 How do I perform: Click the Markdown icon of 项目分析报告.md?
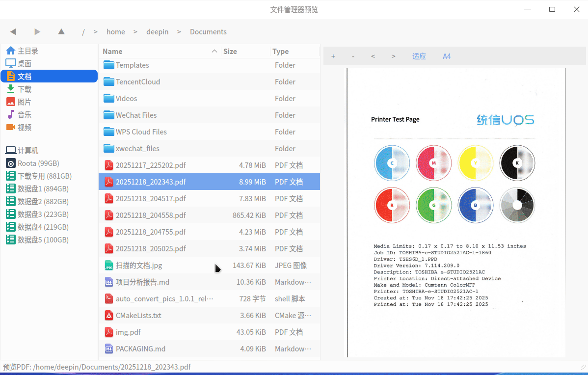coord(109,282)
